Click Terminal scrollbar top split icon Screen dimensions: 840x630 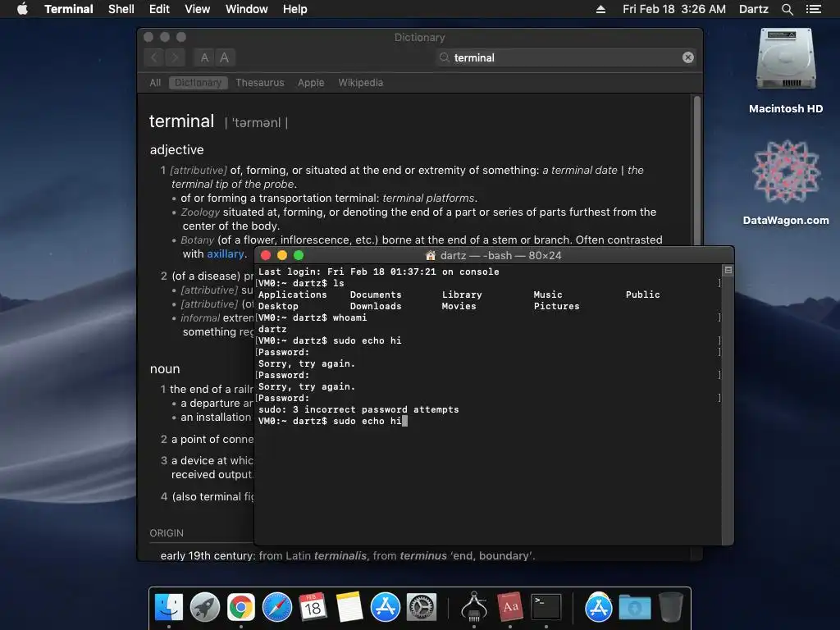pos(728,270)
